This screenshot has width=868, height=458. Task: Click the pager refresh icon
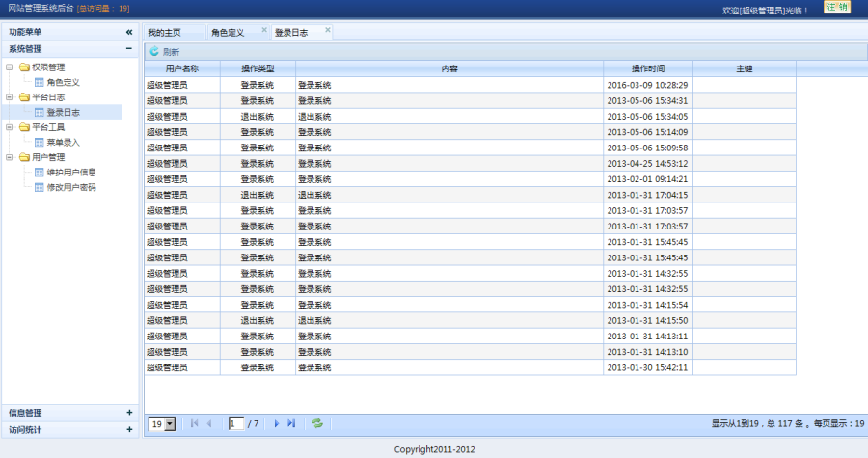click(x=317, y=423)
